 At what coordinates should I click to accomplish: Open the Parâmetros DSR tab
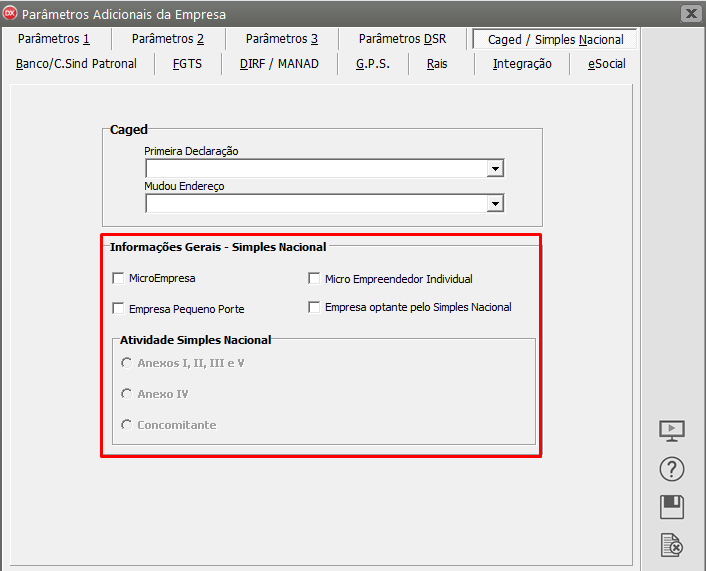click(x=402, y=39)
